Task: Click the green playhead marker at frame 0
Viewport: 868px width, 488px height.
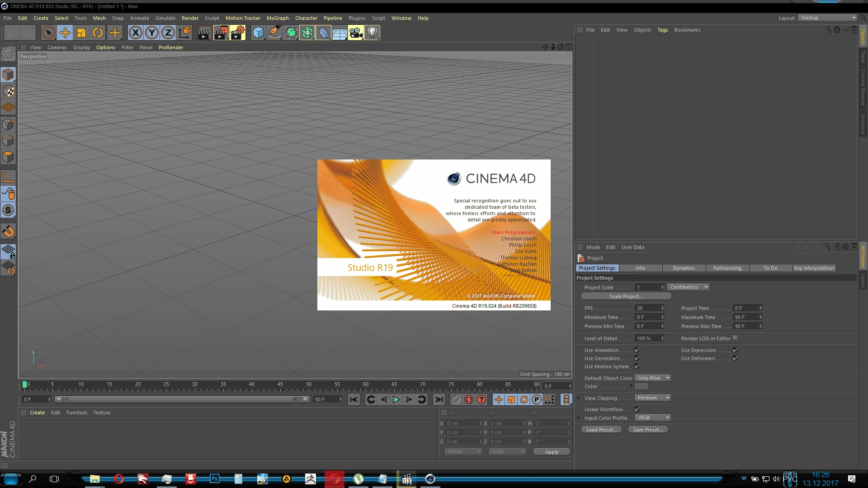Action: click(x=25, y=385)
